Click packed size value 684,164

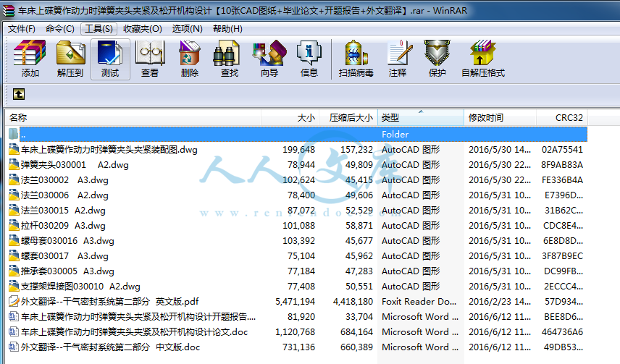(356, 331)
